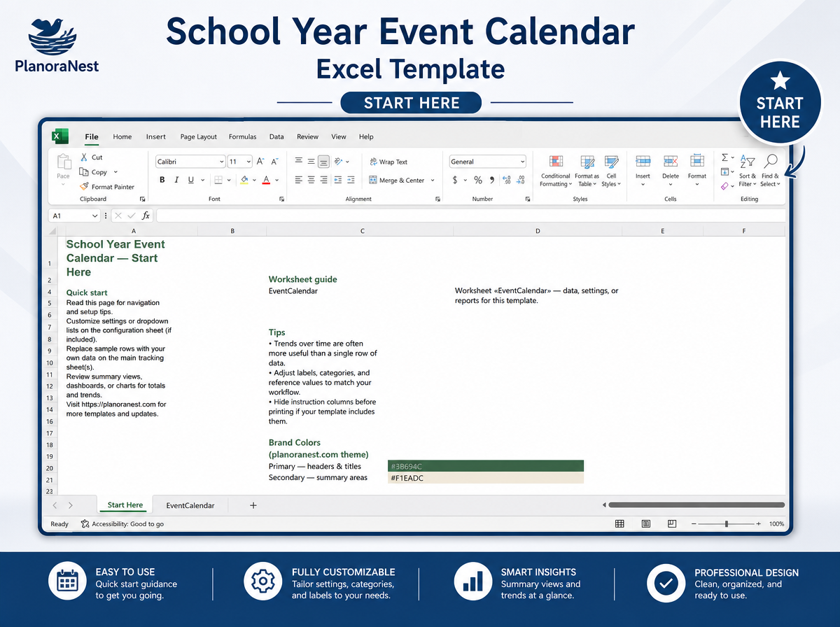Click the comma style icon

coord(492,180)
